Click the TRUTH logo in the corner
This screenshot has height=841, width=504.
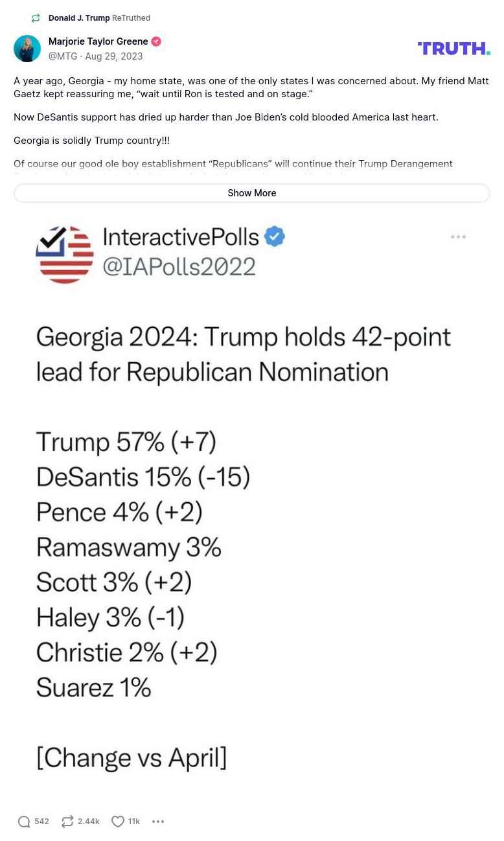[453, 48]
